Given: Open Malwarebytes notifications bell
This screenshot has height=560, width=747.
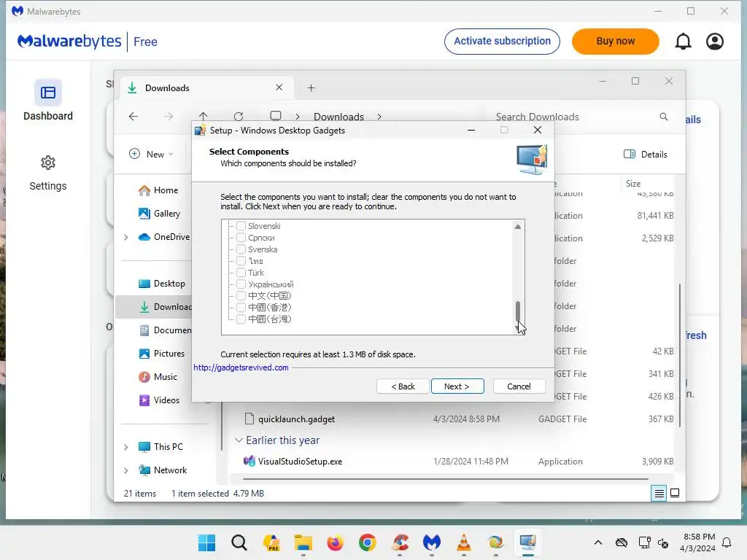Looking at the screenshot, I should (x=683, y=42).
